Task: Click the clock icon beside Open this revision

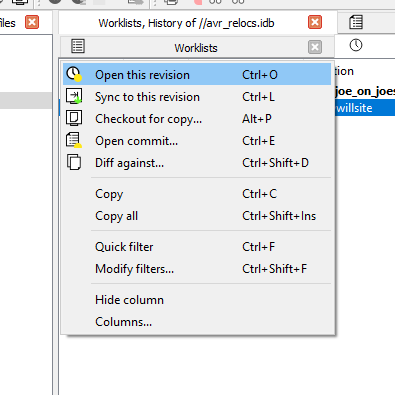Action: [74, 74]
